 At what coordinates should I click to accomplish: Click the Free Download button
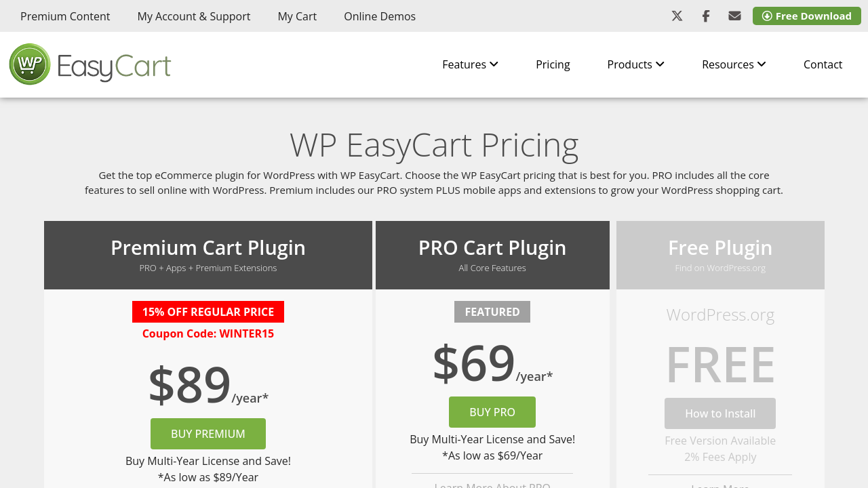(x=806, y=16)
